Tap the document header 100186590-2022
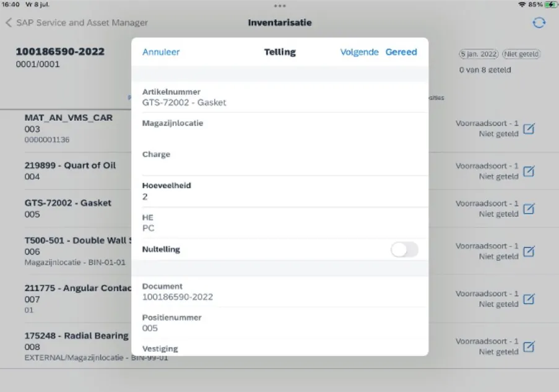Viewport: 559px width, 392px height. [x=60, y=51]
